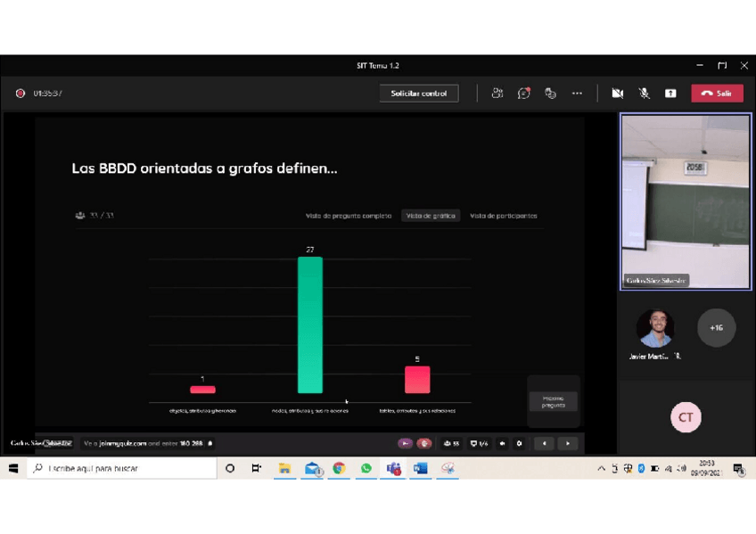Viewport: 756px width, 534px height.
Task: Launch Google Chrome from the taskbar
Action: (x=340, y=468)
